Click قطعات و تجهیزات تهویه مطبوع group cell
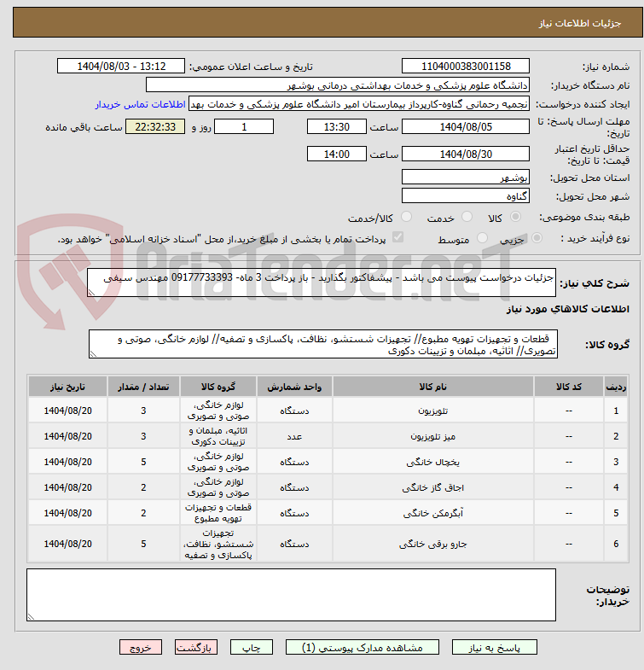The width and height of the screenshot is (644, 670). [x=218, y=513]
